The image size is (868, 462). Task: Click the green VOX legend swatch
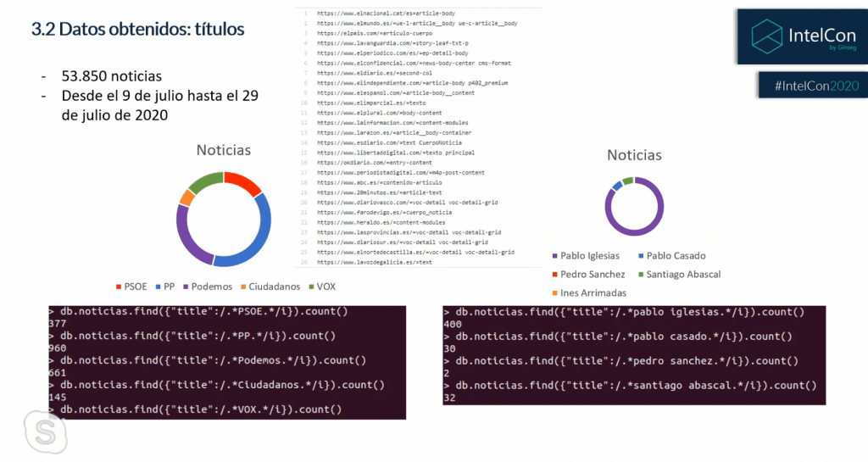pos(312,287)
